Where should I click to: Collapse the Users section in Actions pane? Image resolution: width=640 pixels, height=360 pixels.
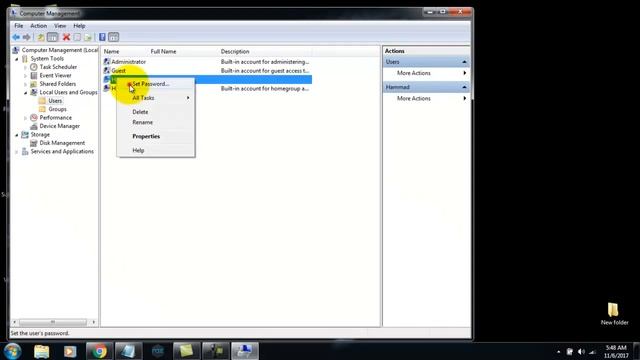point(464,62)
